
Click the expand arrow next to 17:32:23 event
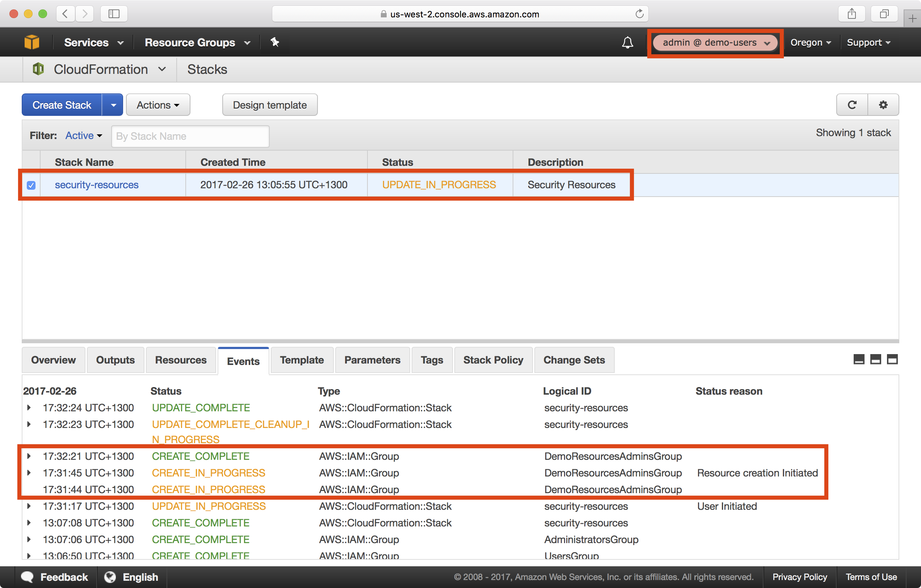point(27,423)
